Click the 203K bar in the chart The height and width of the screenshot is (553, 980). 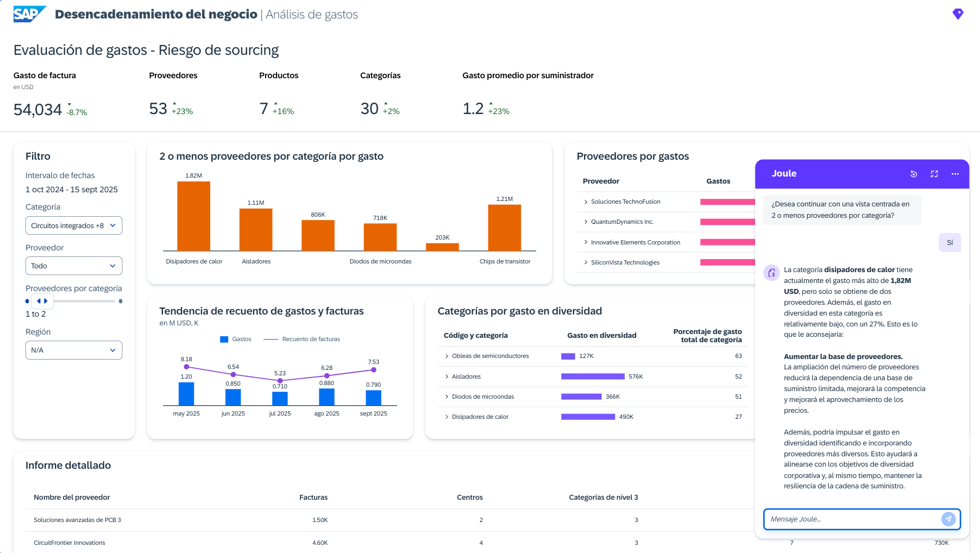[442, 247]
